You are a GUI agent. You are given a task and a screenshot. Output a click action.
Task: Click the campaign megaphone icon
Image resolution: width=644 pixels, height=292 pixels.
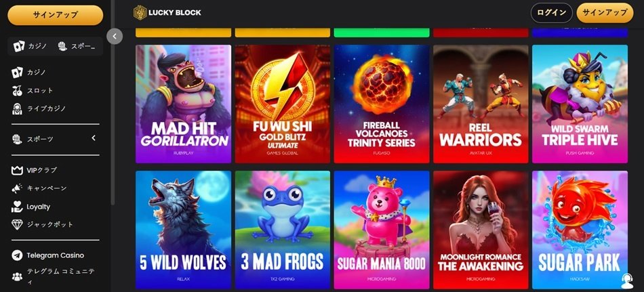pyautogui.click(x=17, y=188)
